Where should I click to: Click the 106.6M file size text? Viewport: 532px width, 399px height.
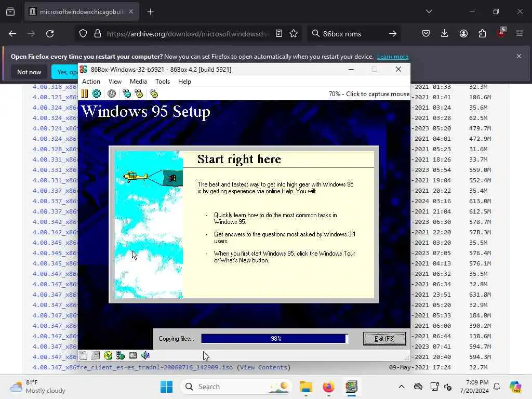click(x=480, y=97)
